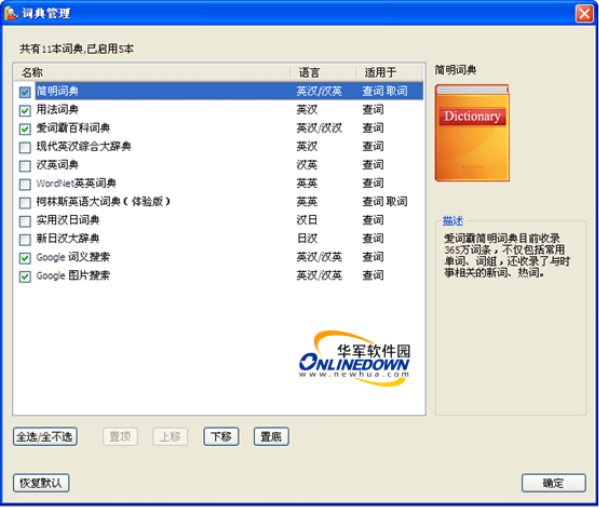Click the orange Dictionary book icon
Screen dimensions: 599x508
[x=472, y=133]
